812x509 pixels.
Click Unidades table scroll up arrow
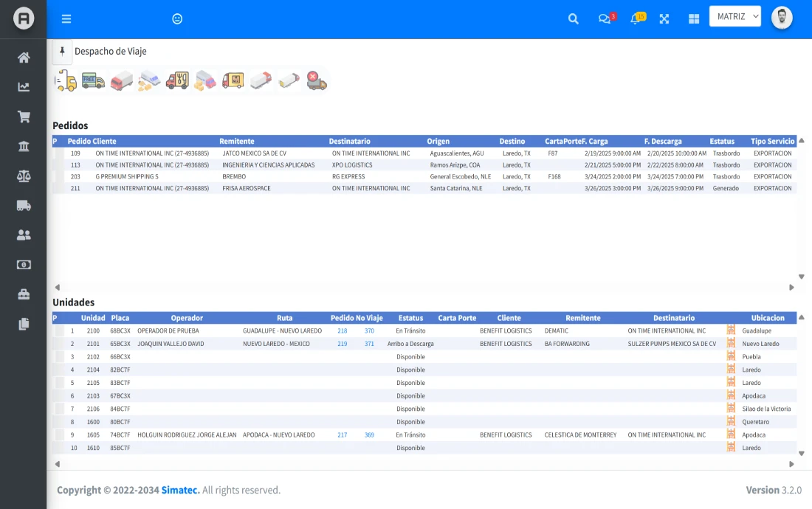(x=801, y=318)
